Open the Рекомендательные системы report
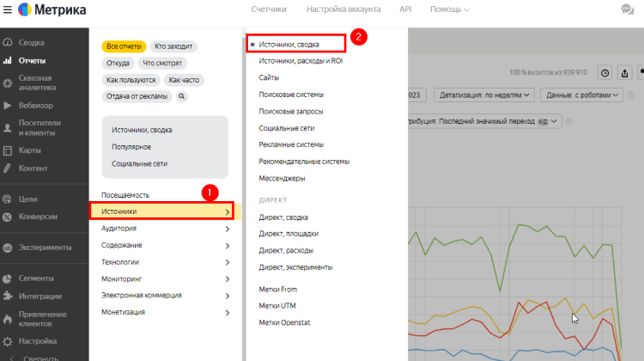644x361 pixels. point(304,162)
